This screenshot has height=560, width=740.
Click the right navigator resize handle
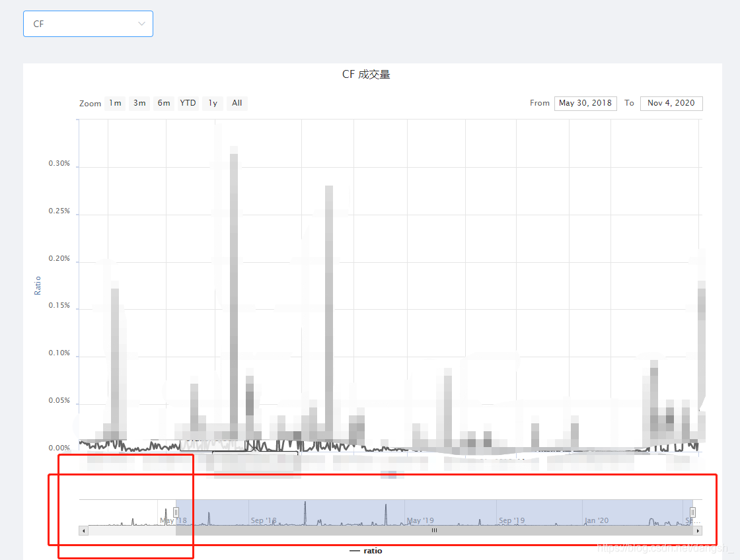click(x=692, y=512)
